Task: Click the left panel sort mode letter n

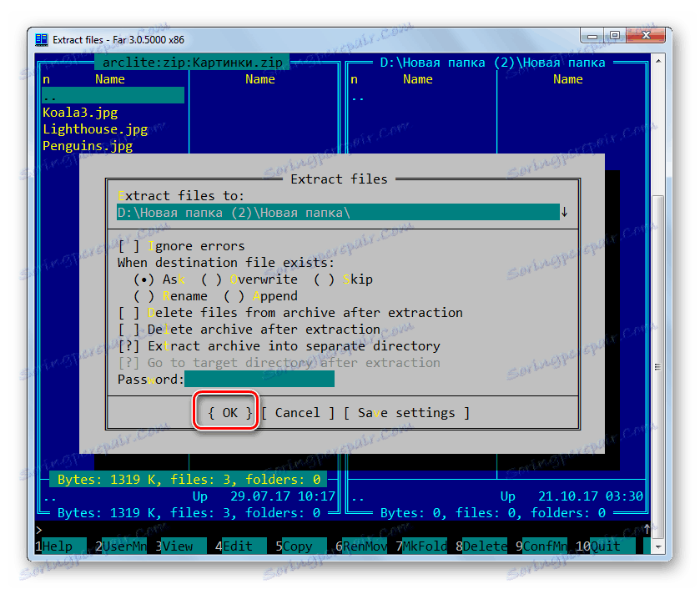Action: point(47,79)
